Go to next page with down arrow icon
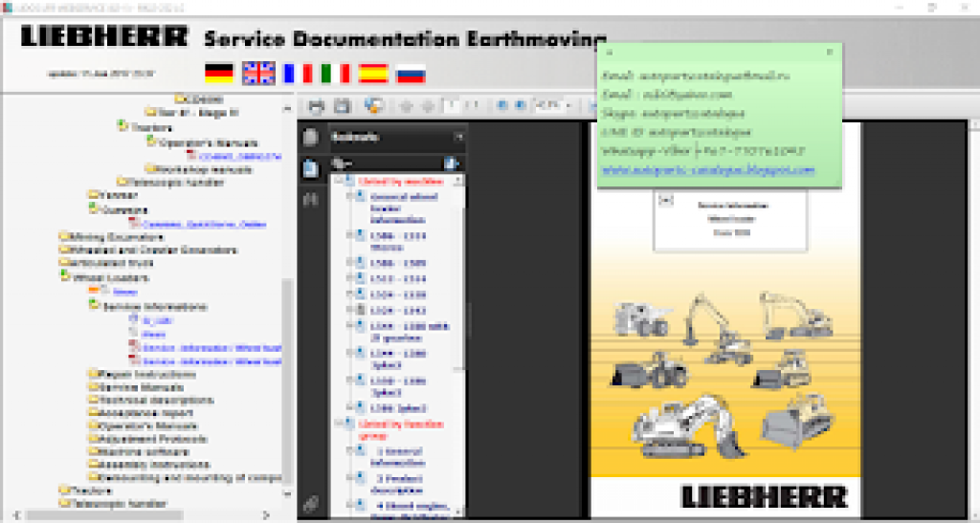Screen dimensions: 980x523 tap(428, 107)
